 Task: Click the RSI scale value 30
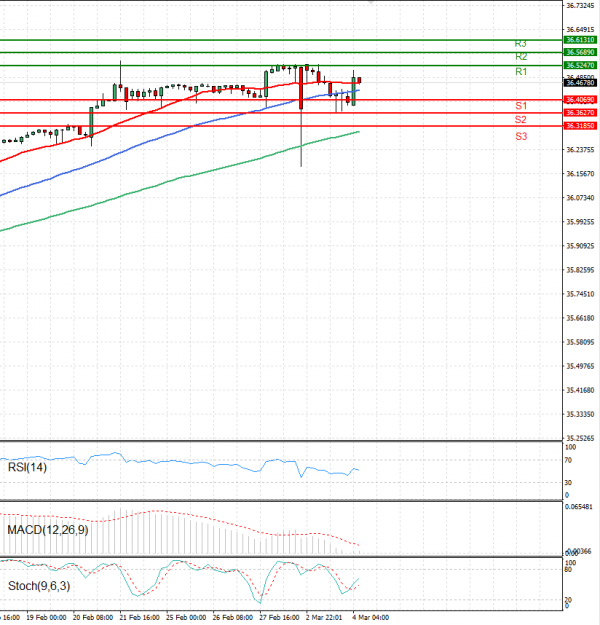pyautogui.click(x=569, y=483)
